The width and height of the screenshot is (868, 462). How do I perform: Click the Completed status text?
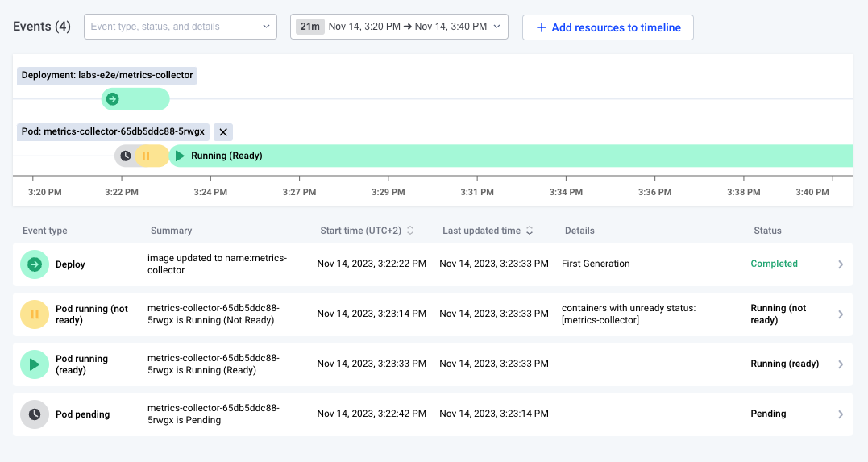pyautogui.click(x=774, y=264)
